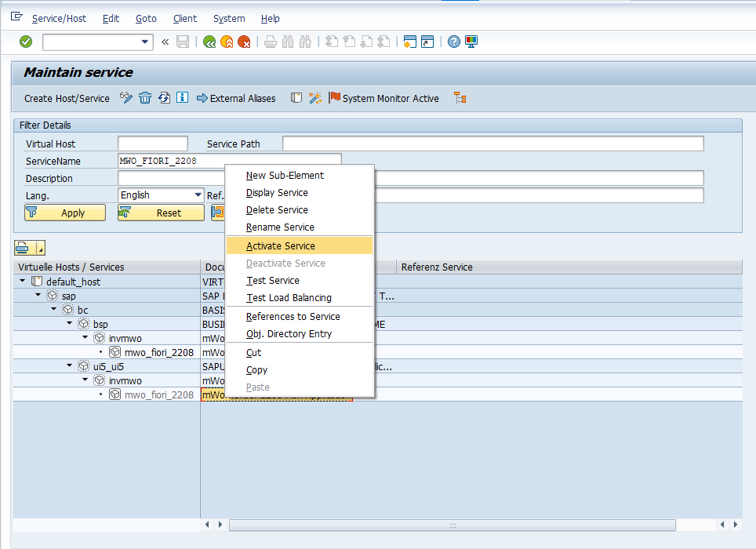Screen dimensions: 756x549
Task: Click the magic wand icon in toolbar
Action: [x=314, y=98]
